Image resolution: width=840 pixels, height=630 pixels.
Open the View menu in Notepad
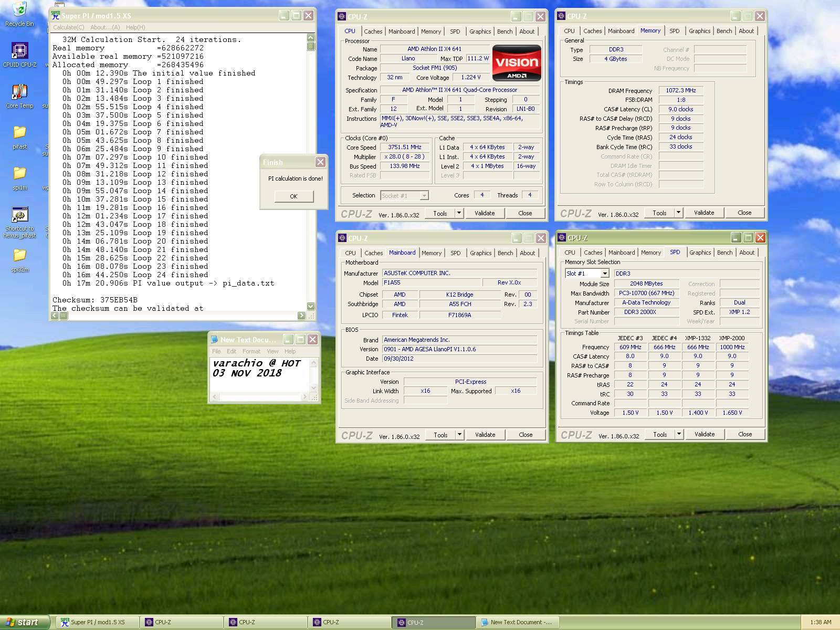pyautogui.click(x=272, y=351)
